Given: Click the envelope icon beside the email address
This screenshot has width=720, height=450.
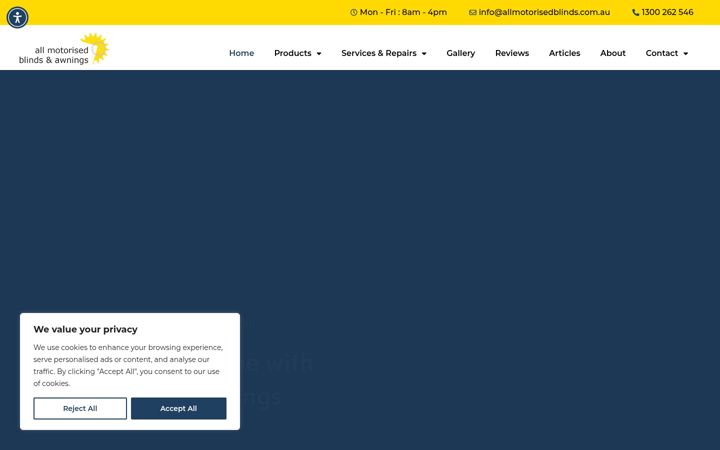Looking at the screenshot, I should [x=472, y=12].
